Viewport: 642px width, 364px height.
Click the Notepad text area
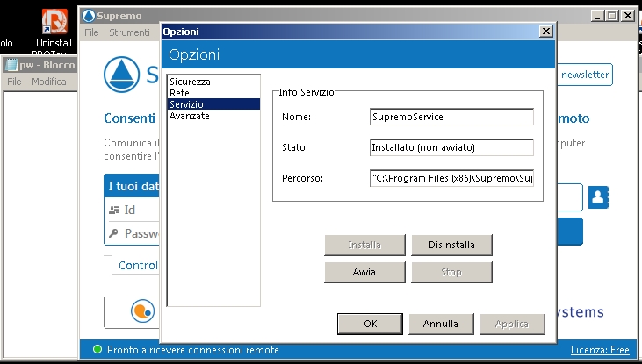[40, 225]
